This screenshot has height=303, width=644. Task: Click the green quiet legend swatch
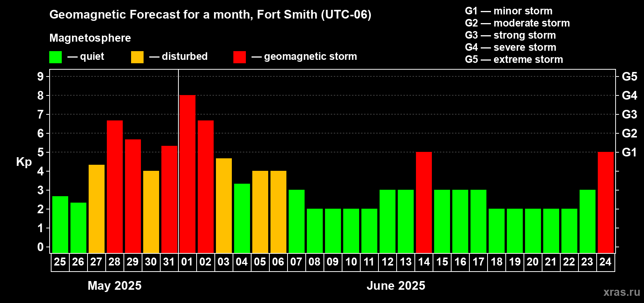pyautogui.click(x=56, y=57)
